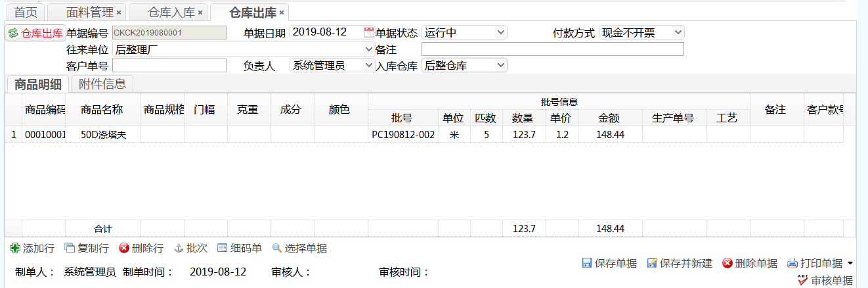
Task: Expand the 往来单位 dropdown
Action: 369,49
